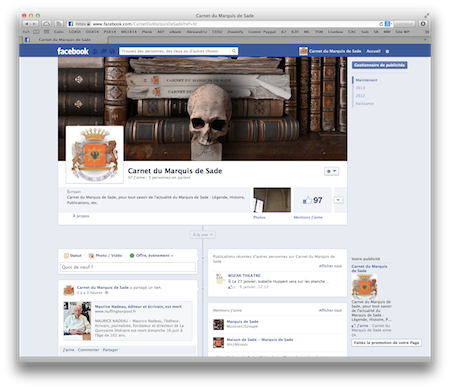450x389 pixels.
Task: Click the reload icon in address bar
Action: click(x=381, y=24)
